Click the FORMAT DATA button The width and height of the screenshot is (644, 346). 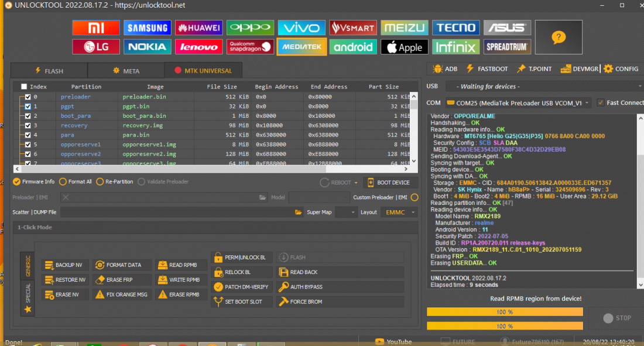(x=122, y=265)
